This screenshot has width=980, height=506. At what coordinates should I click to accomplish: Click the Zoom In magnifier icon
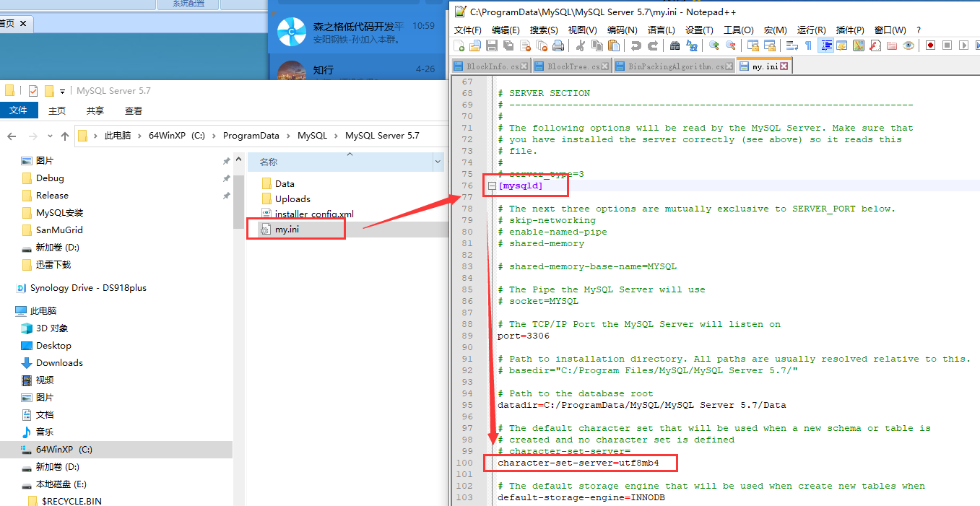pyautogui.click(x=714, y=45)
